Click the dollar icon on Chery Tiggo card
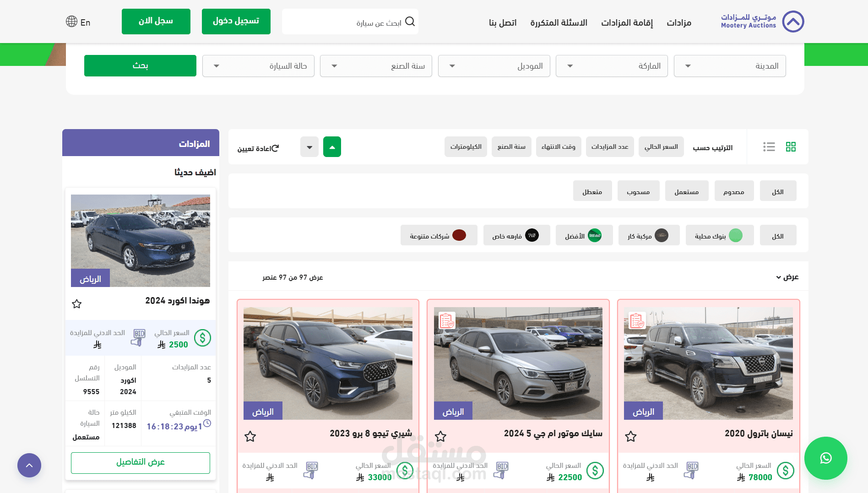 405,471
